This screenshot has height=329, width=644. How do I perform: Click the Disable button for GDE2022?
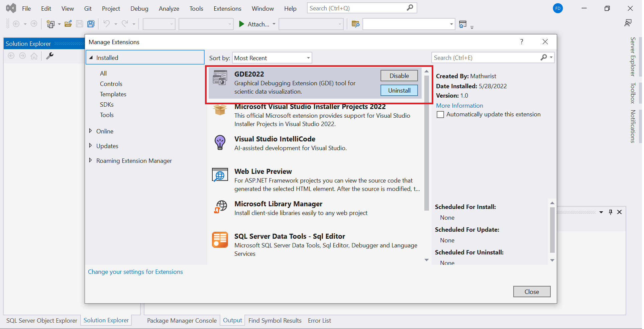coord(399,76)
